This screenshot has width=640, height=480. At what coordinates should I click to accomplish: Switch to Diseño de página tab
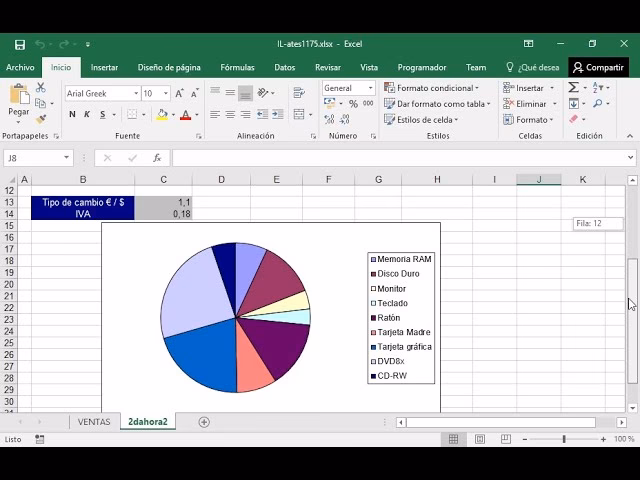pyautogui.click(x=169, y=68)
